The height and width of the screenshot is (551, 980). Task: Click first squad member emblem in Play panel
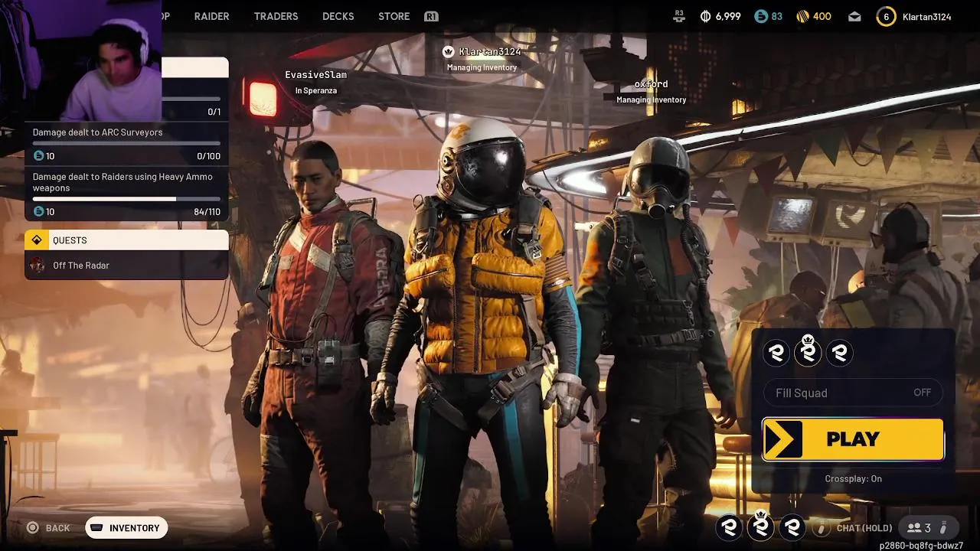(x=776, y=353)
